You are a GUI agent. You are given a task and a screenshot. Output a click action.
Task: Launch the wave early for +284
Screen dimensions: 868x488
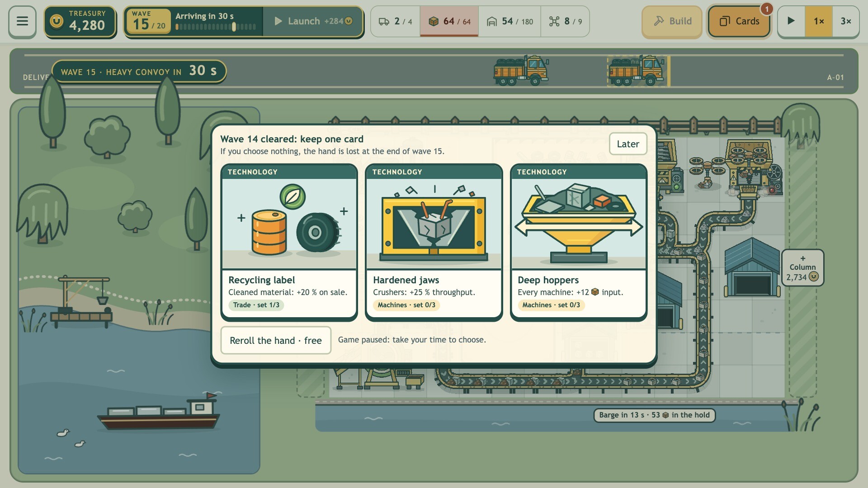coord(313,21)
